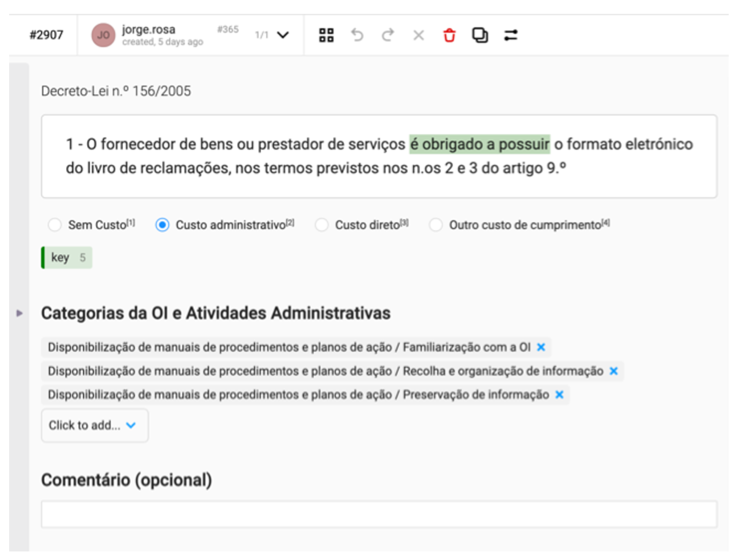Screen dimensions: 739x560
Task: Click the redo arrow icon
Action: tap(388, 35)
